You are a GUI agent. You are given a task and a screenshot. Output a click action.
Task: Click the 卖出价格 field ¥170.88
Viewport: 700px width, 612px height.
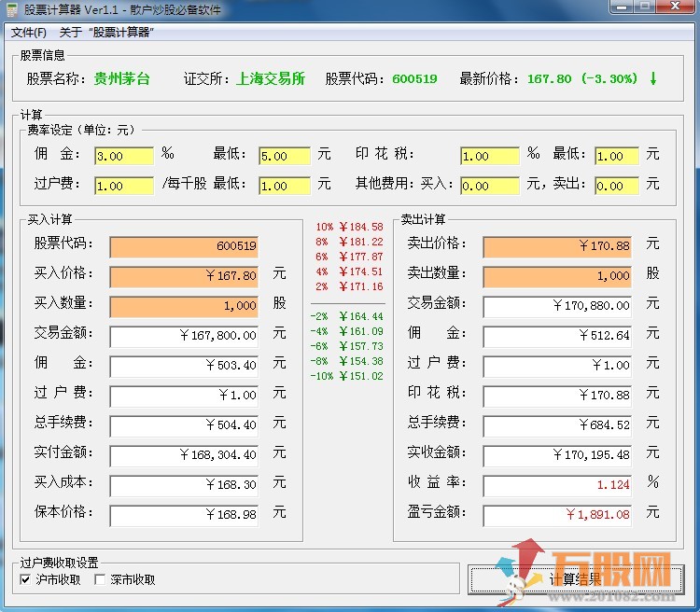tap(557, 246)
